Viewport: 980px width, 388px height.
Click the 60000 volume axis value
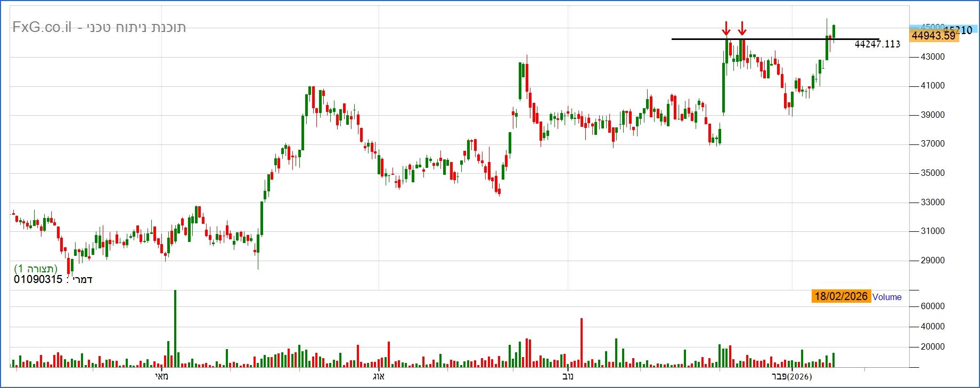pos(933,306)
